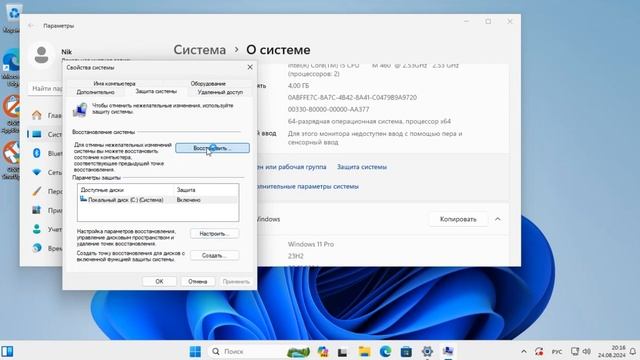Open Personalization via the paintbrush icon
Screen dimensions: 640x360
[x=37, y=191]
